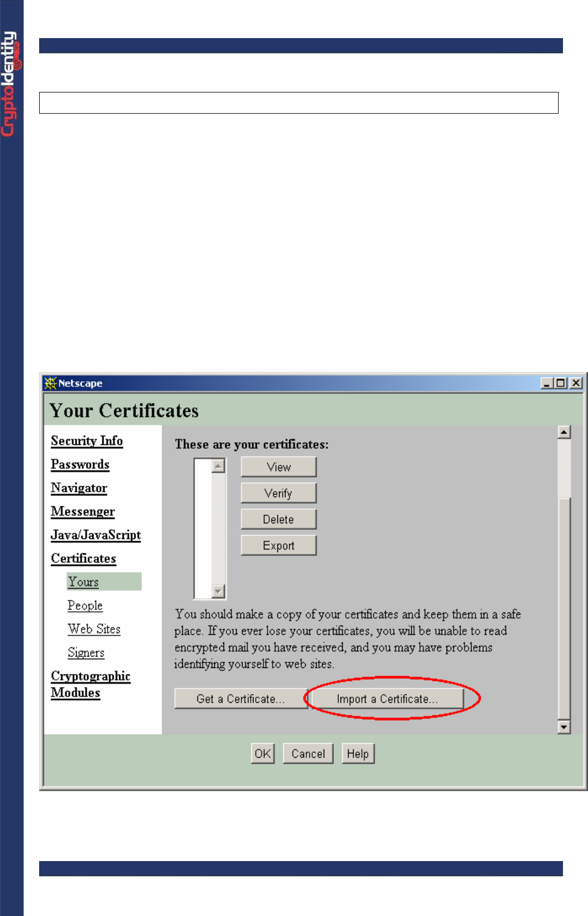Click the Delete certificate button
This screenshot has height=916, width=588.
278,519
